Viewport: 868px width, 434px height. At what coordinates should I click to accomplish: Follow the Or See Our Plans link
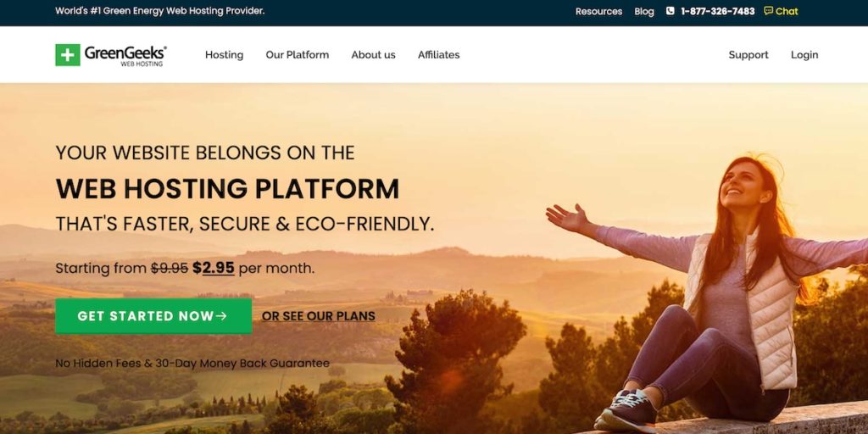point(319,316)
